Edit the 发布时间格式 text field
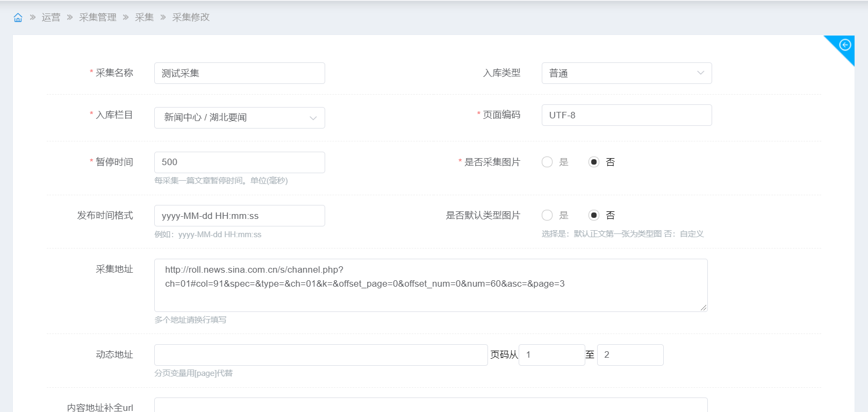The height and width of the screenshot is (412, 868). coord(239,216)
